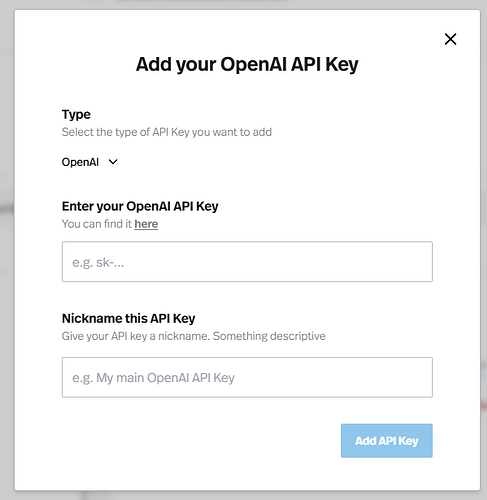Click the "Nickname this API Key" label
Image resolution: width=487 pixels, height=500 pixels.
(128, 319)
